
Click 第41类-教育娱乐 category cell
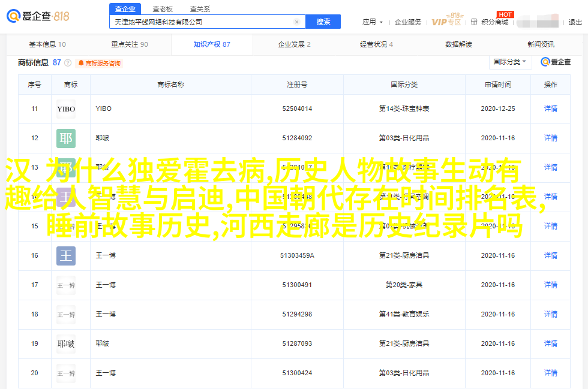pyautogui.click(x=404, y=314)
